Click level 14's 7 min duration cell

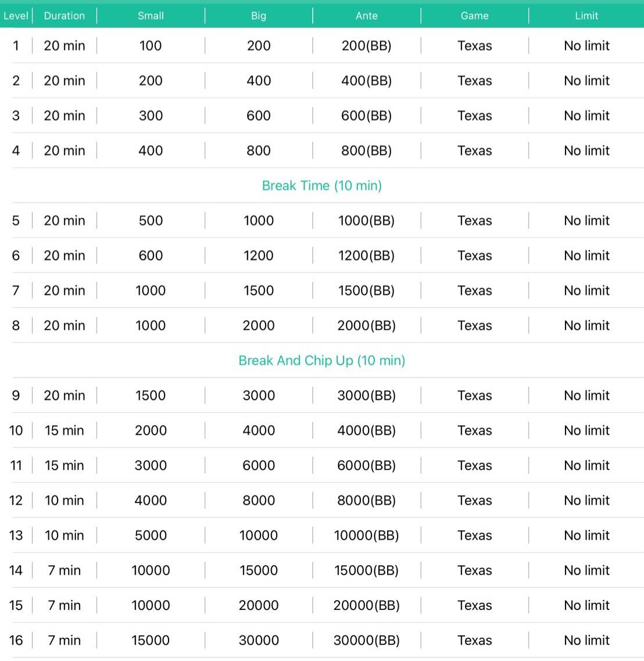(x=64, y=570)
